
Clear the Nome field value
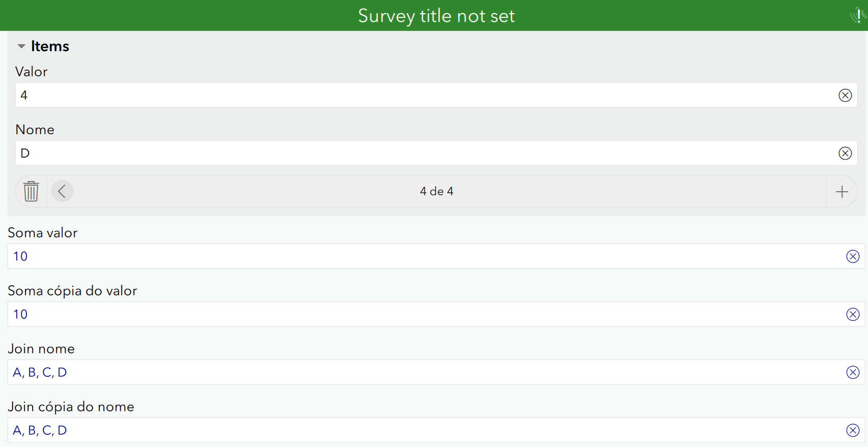click(x=845, y=153)
